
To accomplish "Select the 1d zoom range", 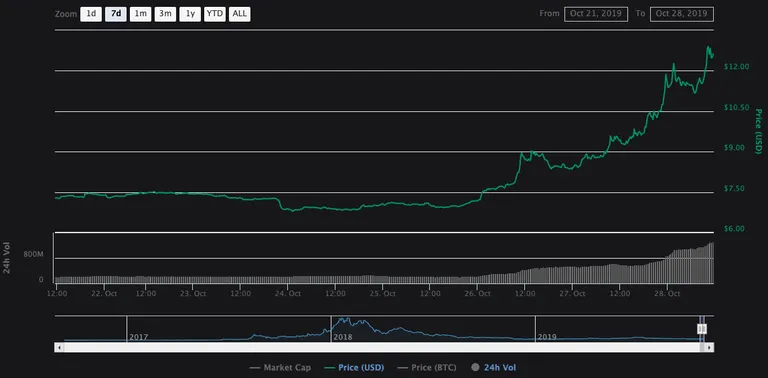I will coord(91,14).
